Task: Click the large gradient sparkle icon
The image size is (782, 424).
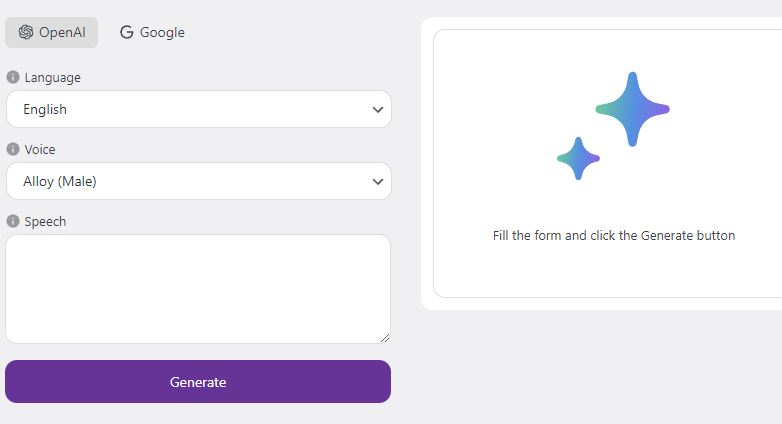Action: point(632,109)
